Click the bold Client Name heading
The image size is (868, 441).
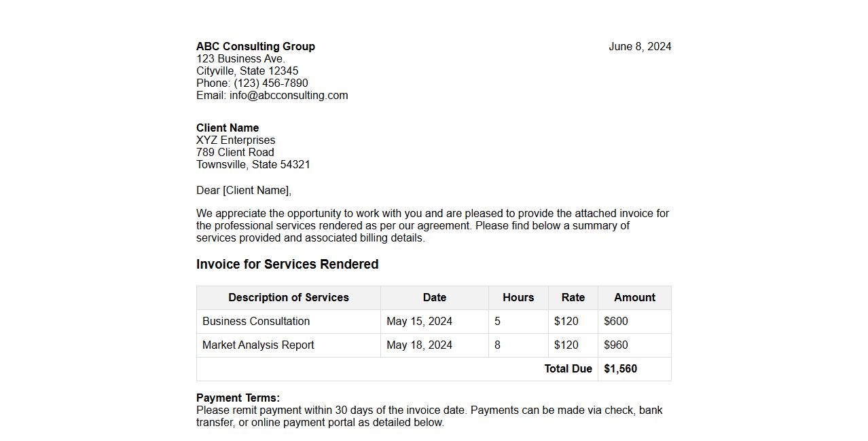228,128
